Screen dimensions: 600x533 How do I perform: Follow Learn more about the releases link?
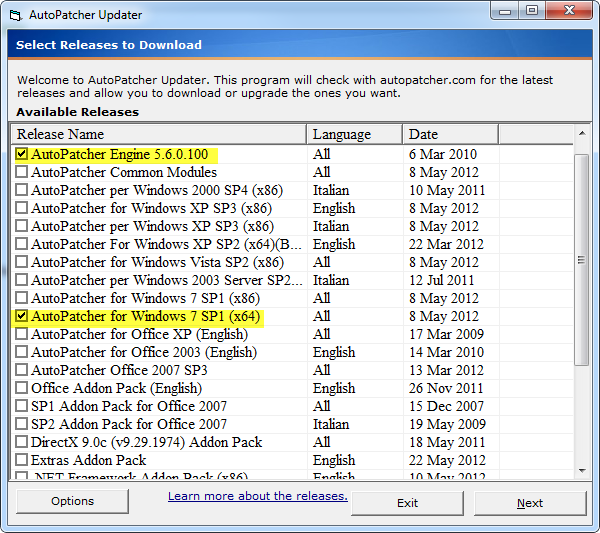point(258,496)
